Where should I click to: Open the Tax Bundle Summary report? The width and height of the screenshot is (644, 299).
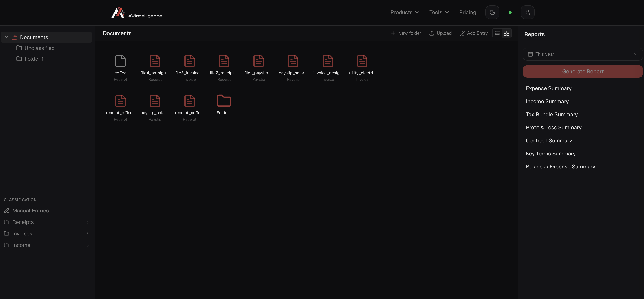[552, 115]
